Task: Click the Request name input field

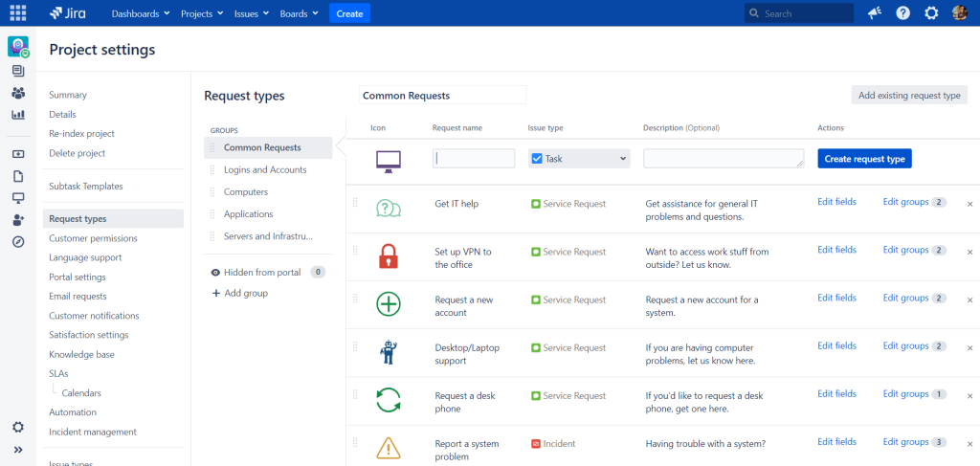Action: 474,159
